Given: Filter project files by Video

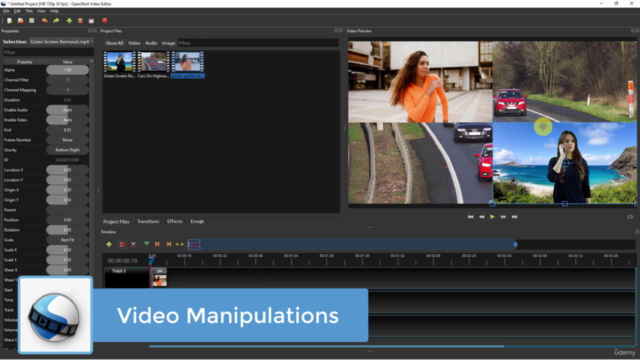Looking at the screenshot, I should 134,43.
